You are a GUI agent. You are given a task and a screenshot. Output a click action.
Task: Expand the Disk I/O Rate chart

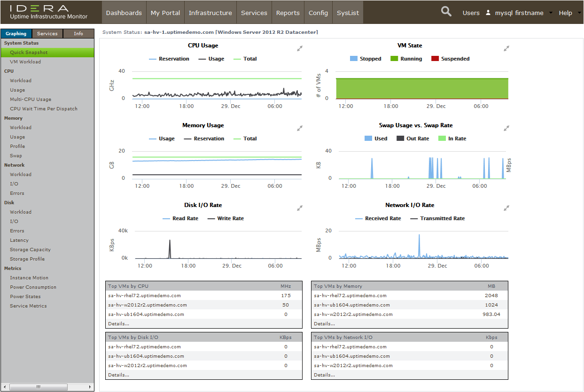tap(300, 208)
